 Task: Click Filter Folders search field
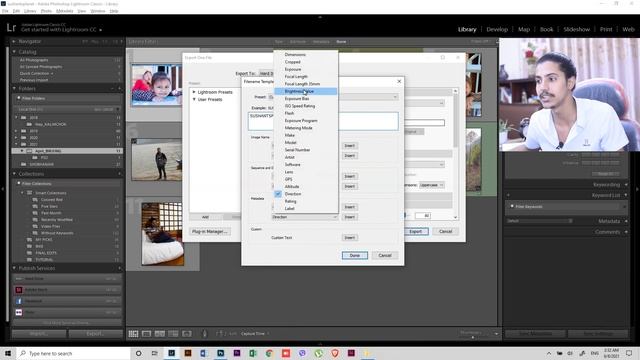click(67, 98)
